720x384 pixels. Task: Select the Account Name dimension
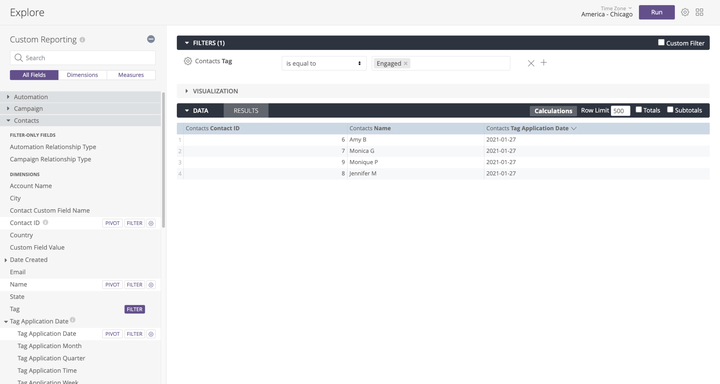pos(31,186)
